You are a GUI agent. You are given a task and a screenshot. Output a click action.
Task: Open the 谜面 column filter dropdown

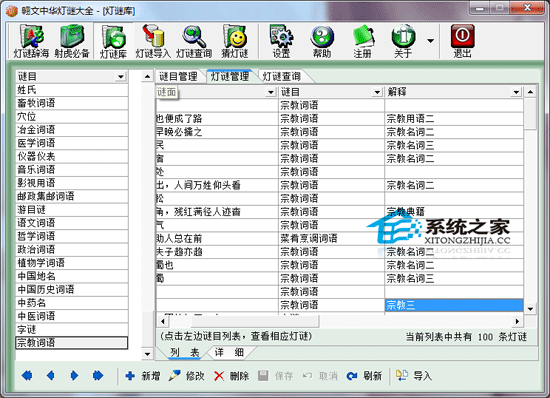click(x=270, y=92)
